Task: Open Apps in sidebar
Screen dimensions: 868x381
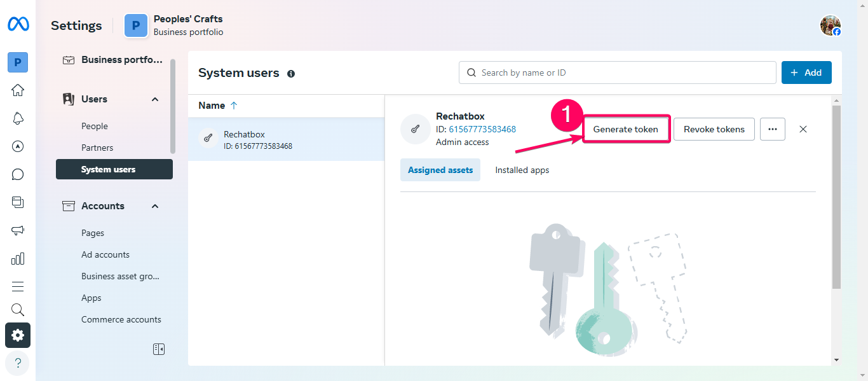Action: coord(92,298)
